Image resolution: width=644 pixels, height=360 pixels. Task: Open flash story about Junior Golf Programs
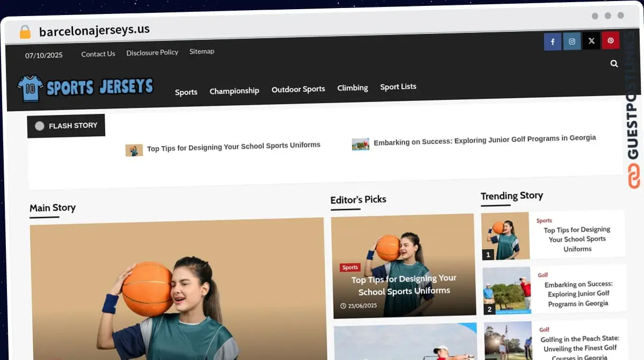(x=485, y=140)
